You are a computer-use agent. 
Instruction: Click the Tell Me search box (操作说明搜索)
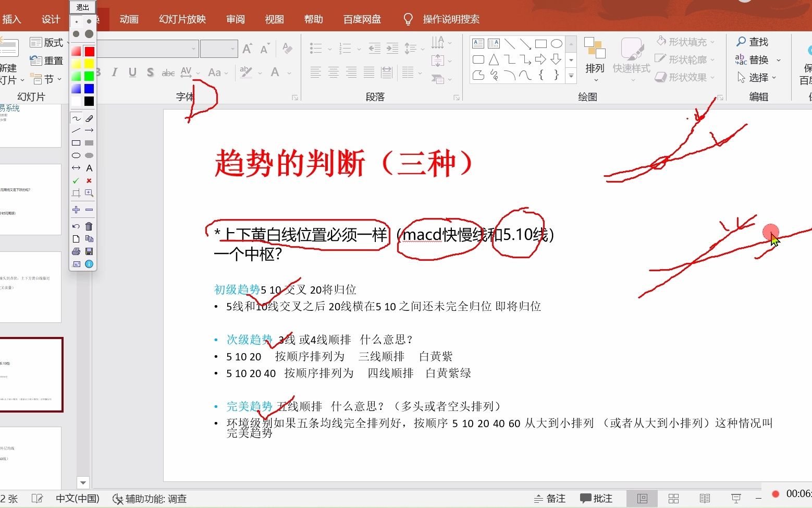point(451,19)
